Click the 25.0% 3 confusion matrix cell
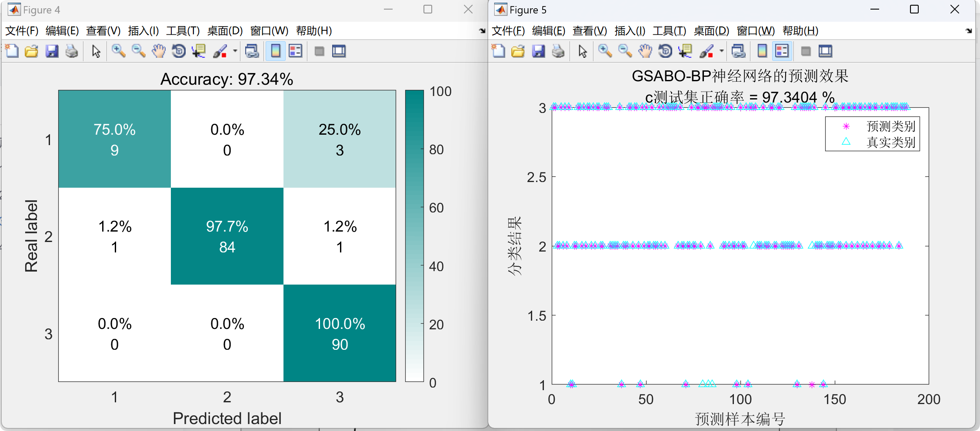This screenshot has width=980, height=431. (x=340, y=139)
